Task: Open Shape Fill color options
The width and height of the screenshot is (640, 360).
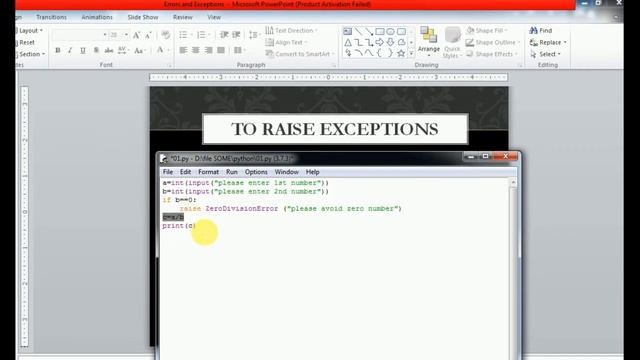Action: [487, 31]
